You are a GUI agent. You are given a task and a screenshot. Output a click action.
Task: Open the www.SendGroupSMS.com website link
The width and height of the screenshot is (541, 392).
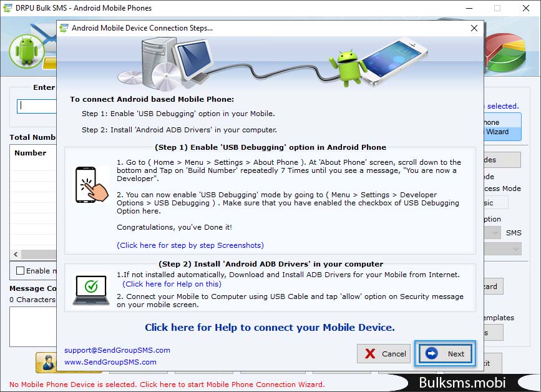110,362
